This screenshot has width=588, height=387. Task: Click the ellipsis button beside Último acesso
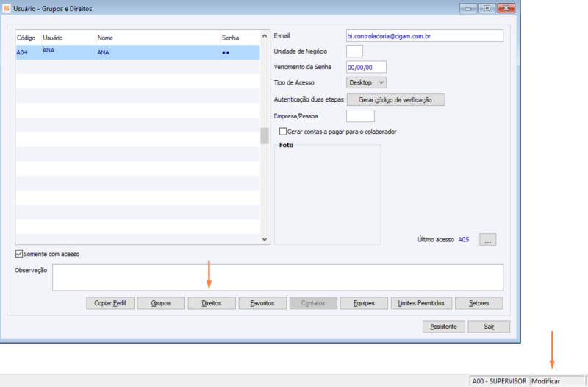tap(487, 239)
